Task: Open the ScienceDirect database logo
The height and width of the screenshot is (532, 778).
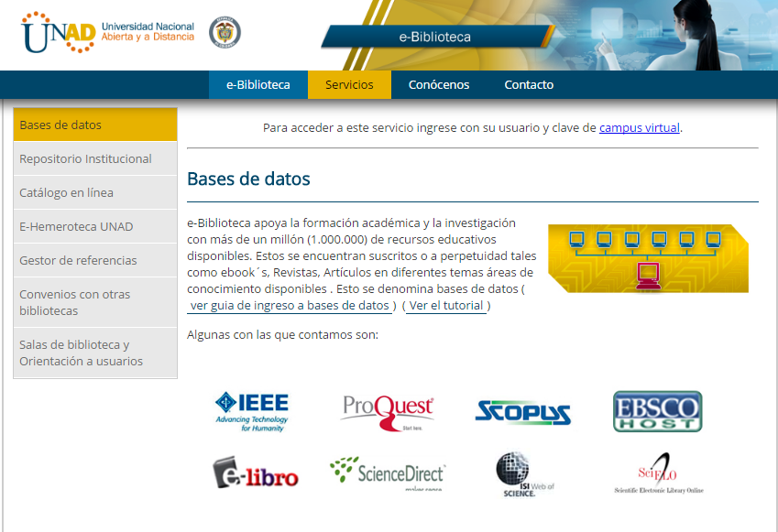Action: 388,473
